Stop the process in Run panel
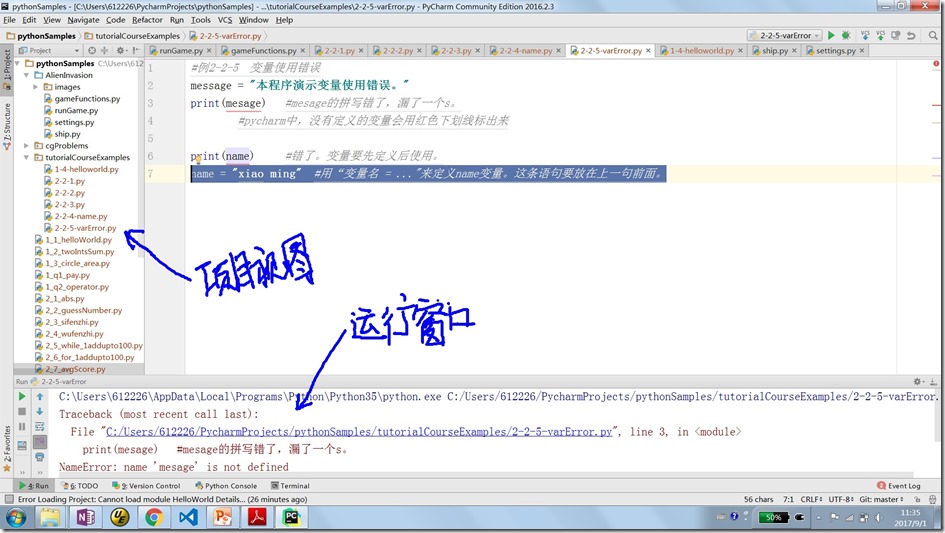The width and height of the screenshot is (945, 533). pyautogui.click(x=22, y=412)
